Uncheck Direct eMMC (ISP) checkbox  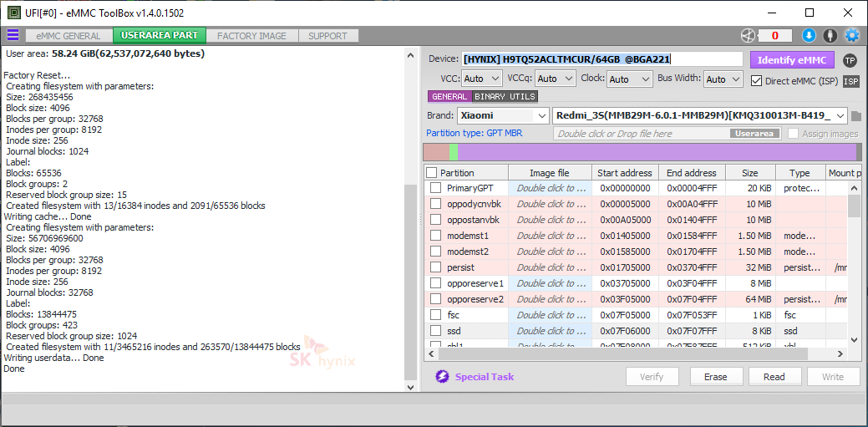tap(757, 81)
